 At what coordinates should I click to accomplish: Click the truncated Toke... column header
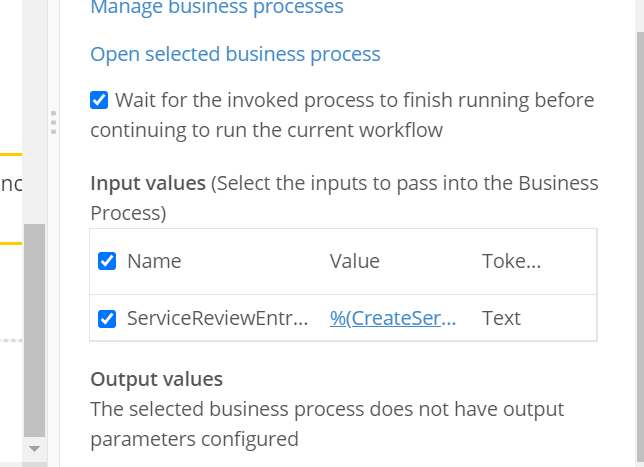(x=511, y=261)
